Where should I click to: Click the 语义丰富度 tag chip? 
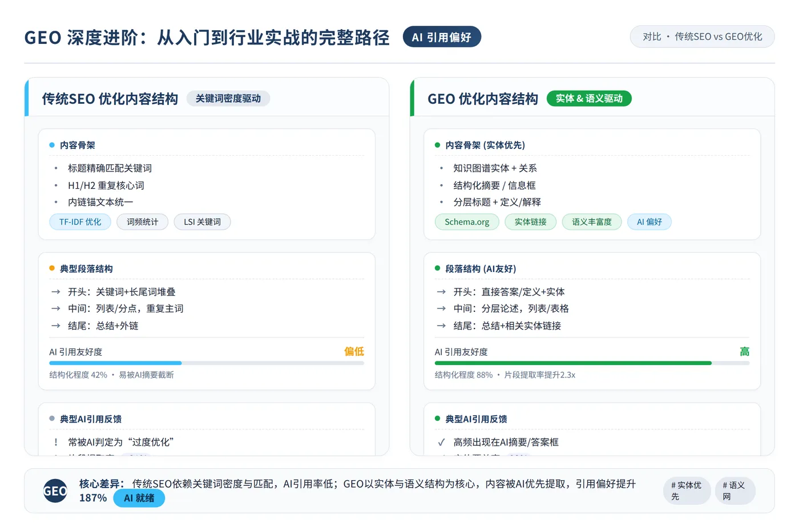592,222
